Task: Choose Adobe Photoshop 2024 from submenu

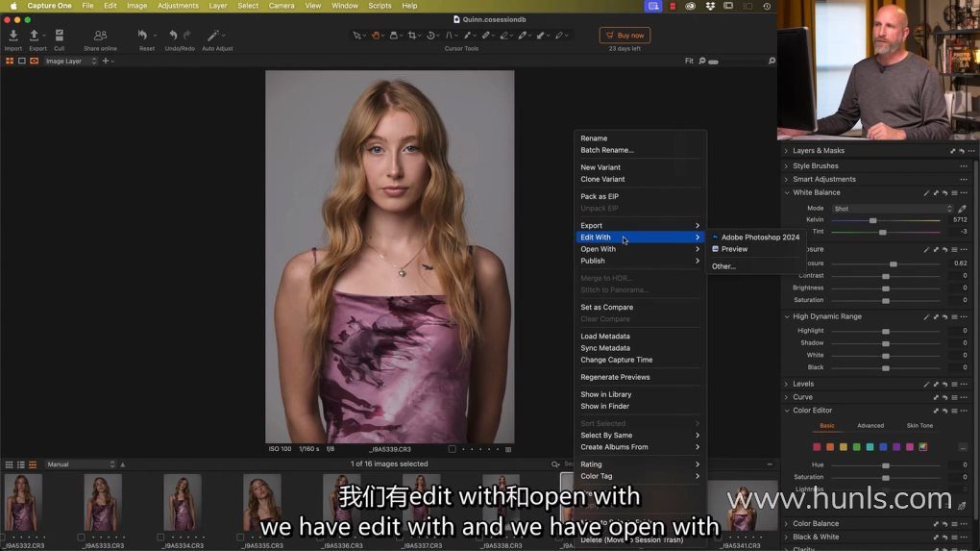Action: point(760,238)
